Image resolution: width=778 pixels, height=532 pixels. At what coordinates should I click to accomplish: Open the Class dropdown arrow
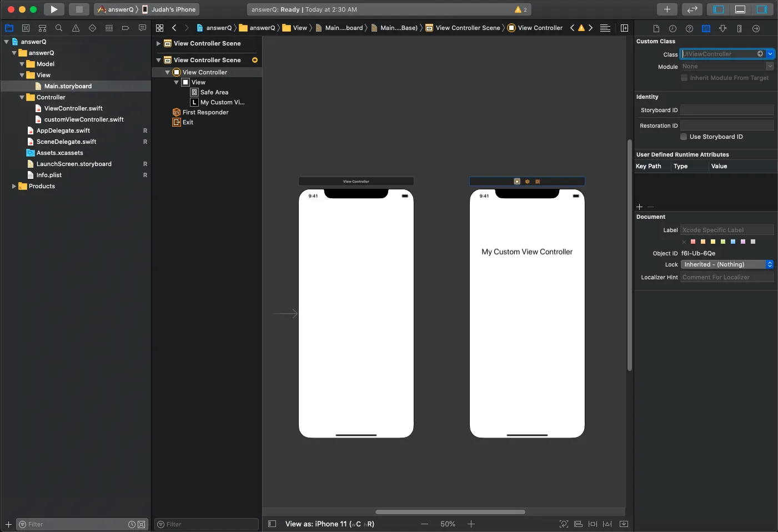770,54
